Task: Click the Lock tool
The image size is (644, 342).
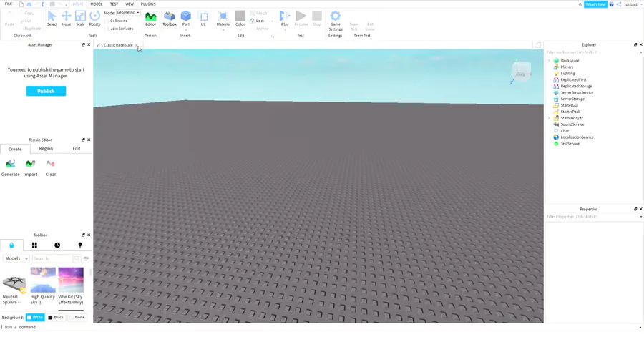Action: (x=258, y=21)
